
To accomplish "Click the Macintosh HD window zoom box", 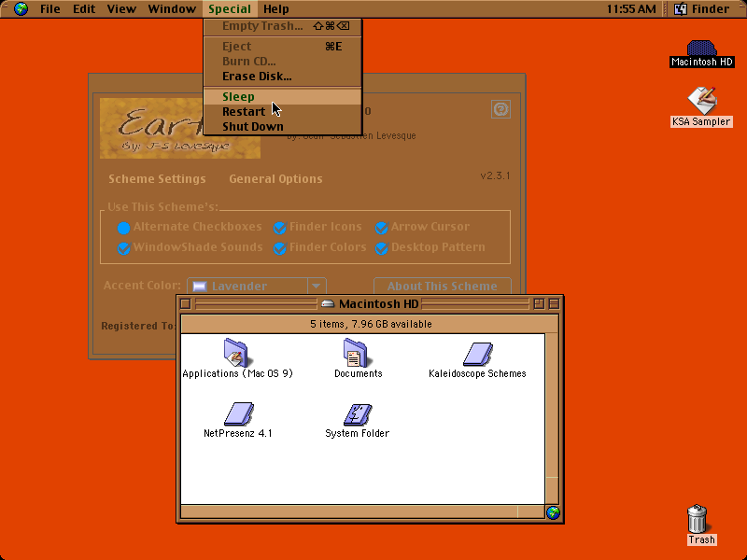I will coord(539,304).
